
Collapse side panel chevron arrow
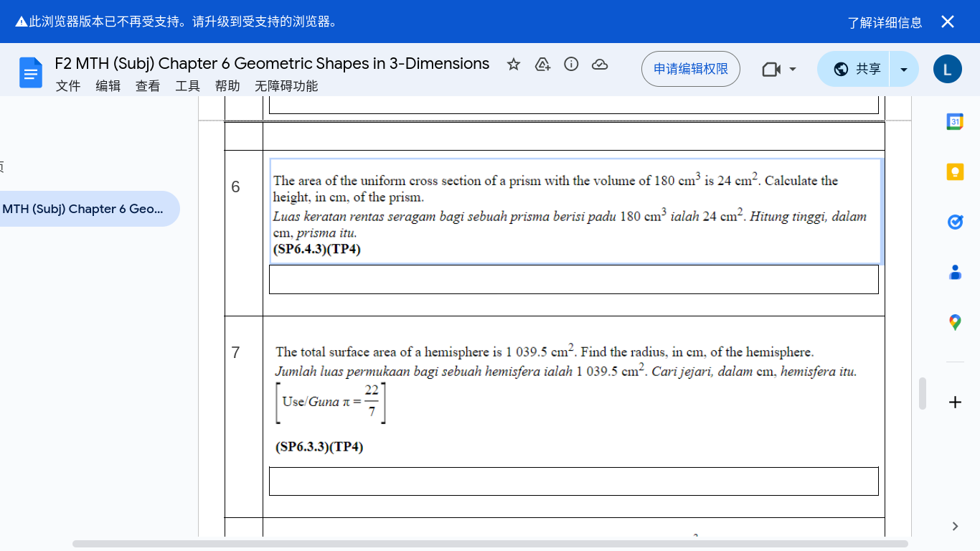point(955,527)
